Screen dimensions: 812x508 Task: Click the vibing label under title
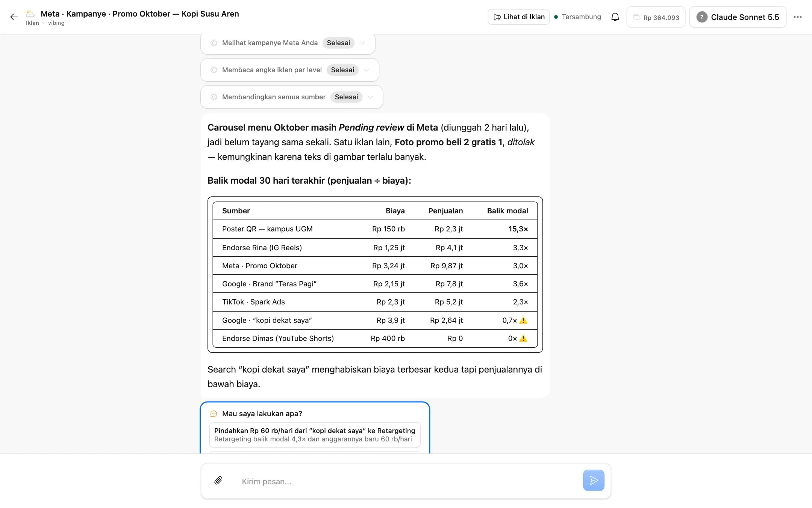click(x=56, y=23)
